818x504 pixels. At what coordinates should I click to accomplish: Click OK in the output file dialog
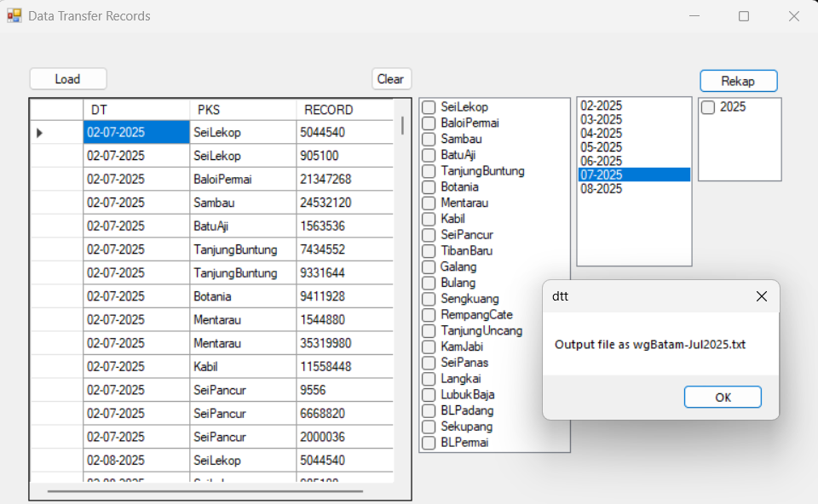pos(722,398)
